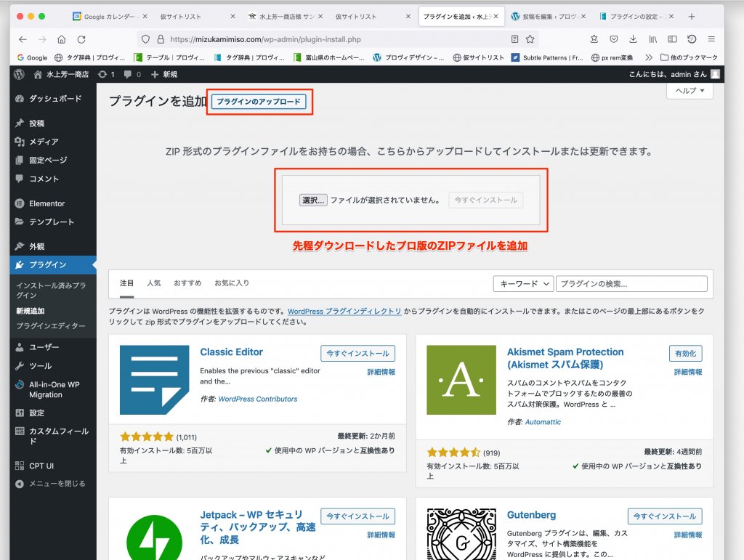Bookmark page with star icon
This screenshot has height=560, width=744.
point(530,39)
